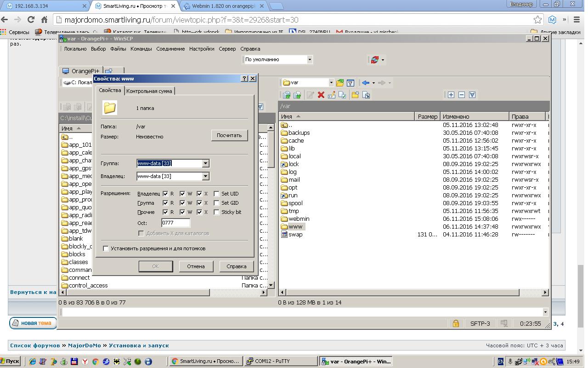Open the Команды menu
Image resolution: width=588 pixels, height=368 pixels.
(141, 49)
